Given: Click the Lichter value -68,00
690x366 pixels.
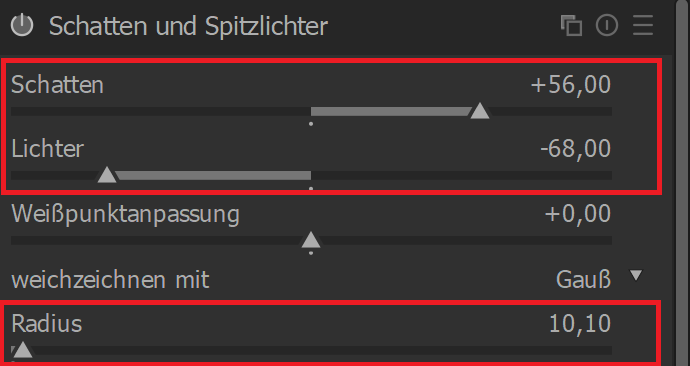Looking at the screenshot, I should click(x=575, y=148).
